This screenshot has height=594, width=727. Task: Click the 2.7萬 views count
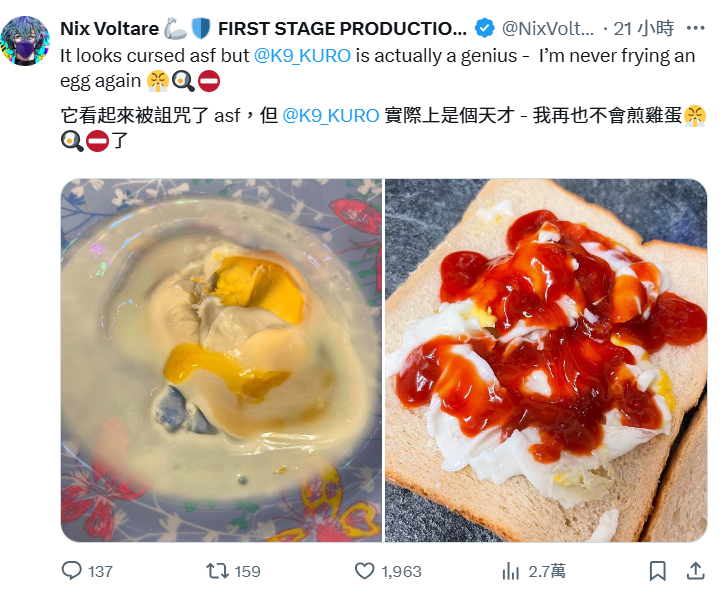tap(547, 571)
